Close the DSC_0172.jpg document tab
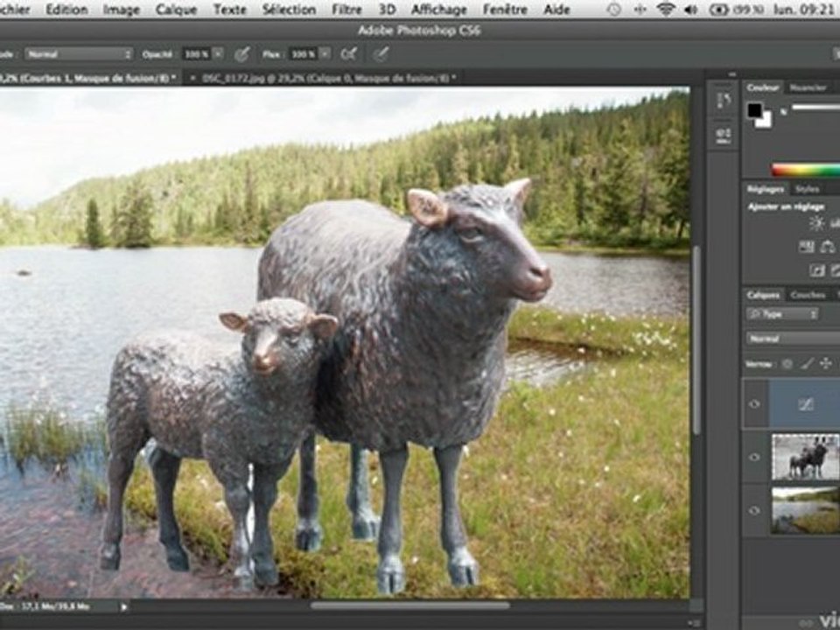840x630 pixels. [192, 78]
